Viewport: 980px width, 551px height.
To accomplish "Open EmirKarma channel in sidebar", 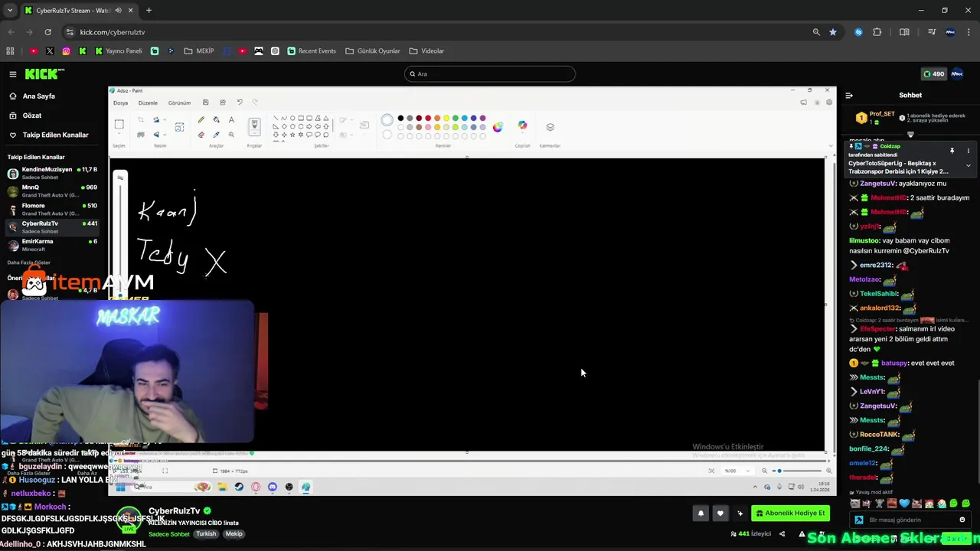I will pos(51,245).
